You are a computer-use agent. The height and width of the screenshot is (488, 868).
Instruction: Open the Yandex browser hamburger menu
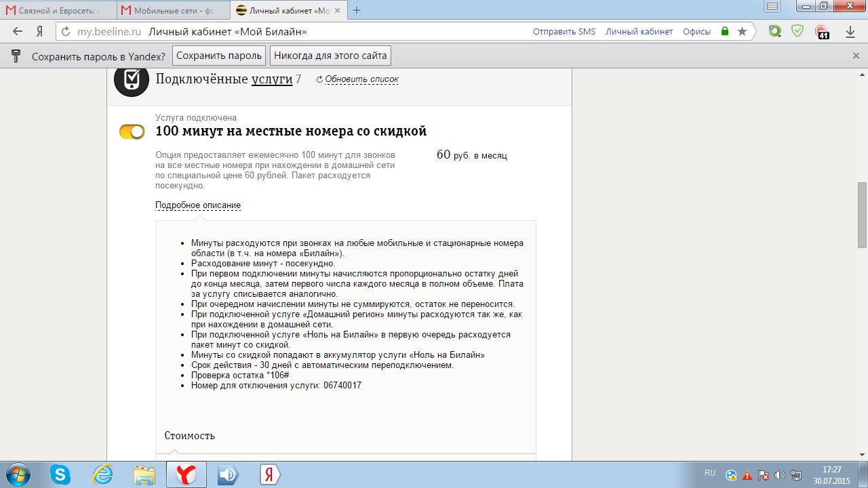click(x=771, y=6)
